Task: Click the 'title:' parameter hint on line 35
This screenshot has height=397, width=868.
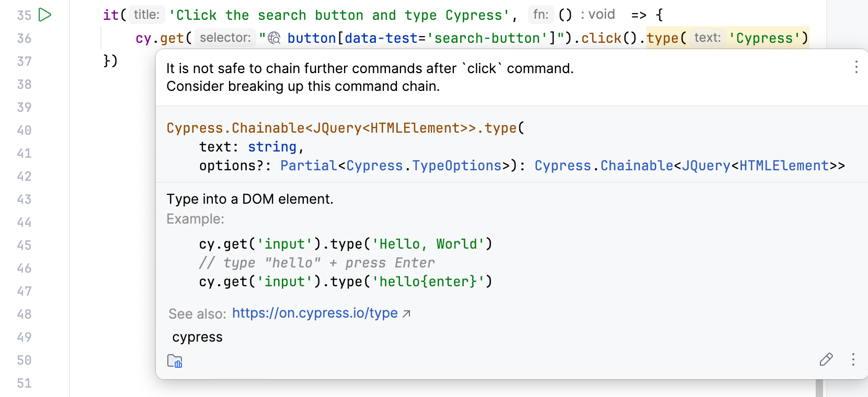Action: [x=146, y=15]
